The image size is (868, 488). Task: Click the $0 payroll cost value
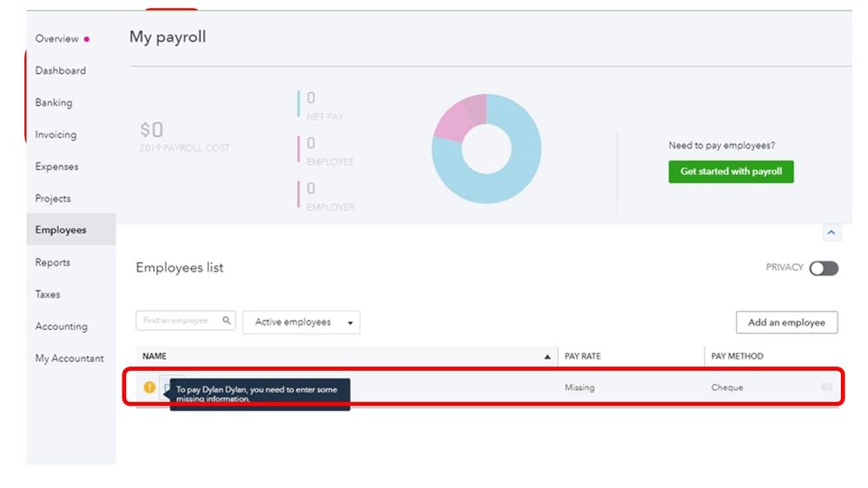pos(151,130)
